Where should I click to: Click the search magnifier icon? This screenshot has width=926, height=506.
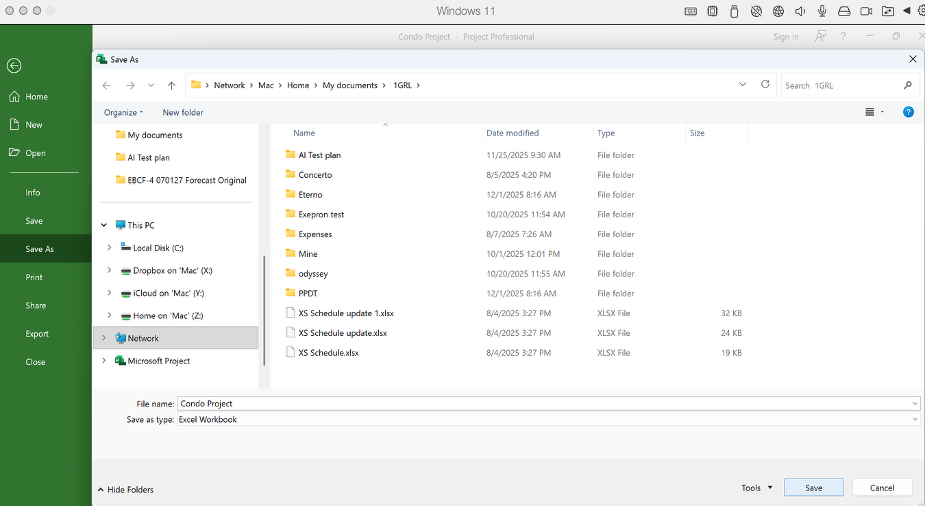click(x=908, y=86)
